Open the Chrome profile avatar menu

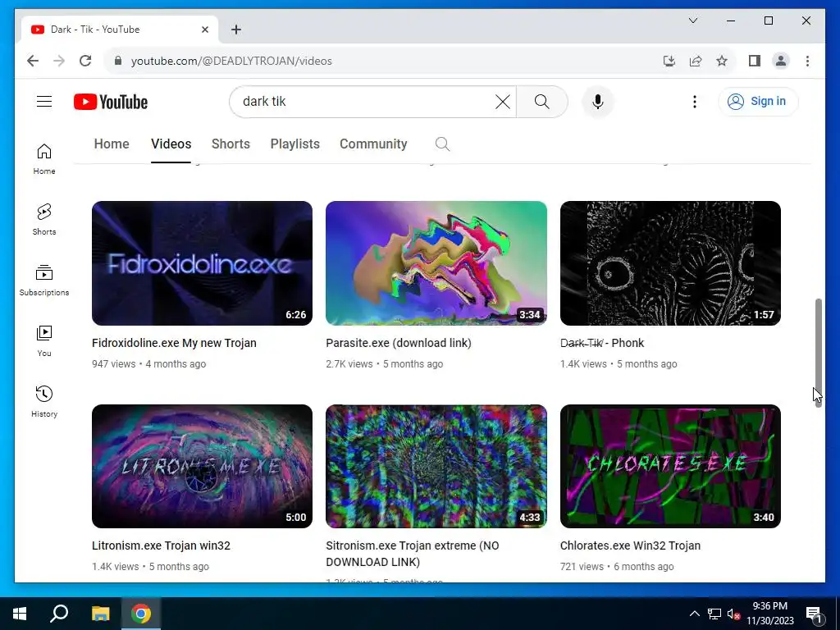(x=781, y=61)
